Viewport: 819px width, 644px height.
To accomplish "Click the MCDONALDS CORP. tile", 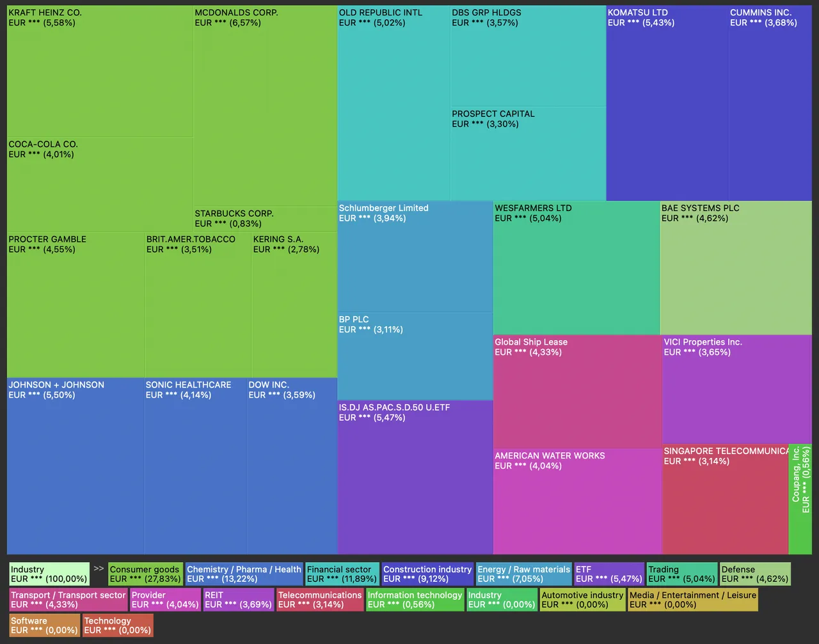I will pyautogui.click(x=265, y=106).
